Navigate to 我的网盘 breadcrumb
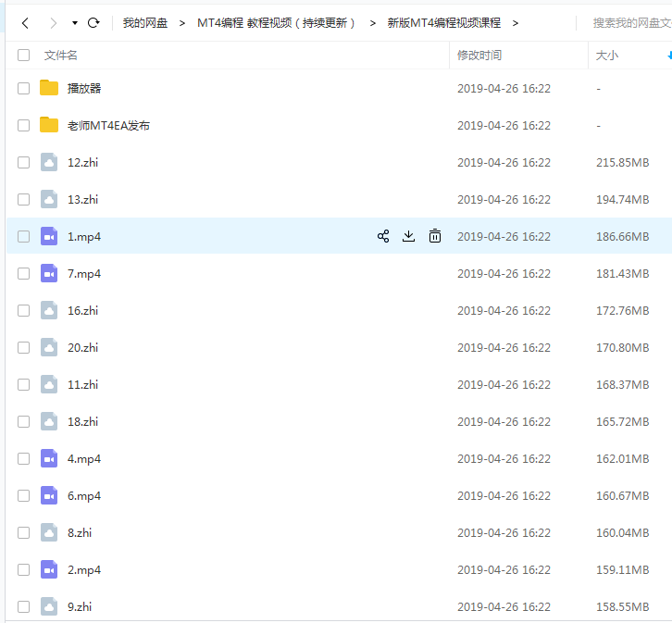 (x=144, y=23)
